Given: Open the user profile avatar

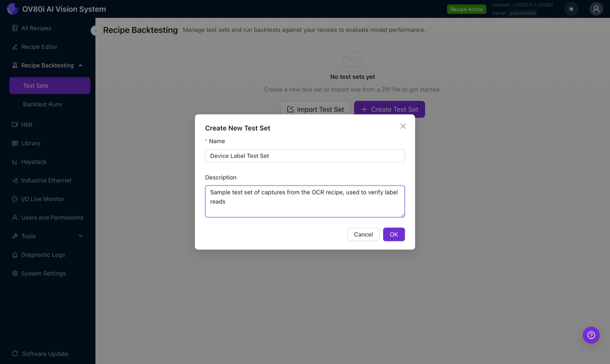Looking at the screenshot, I should 596,9.
